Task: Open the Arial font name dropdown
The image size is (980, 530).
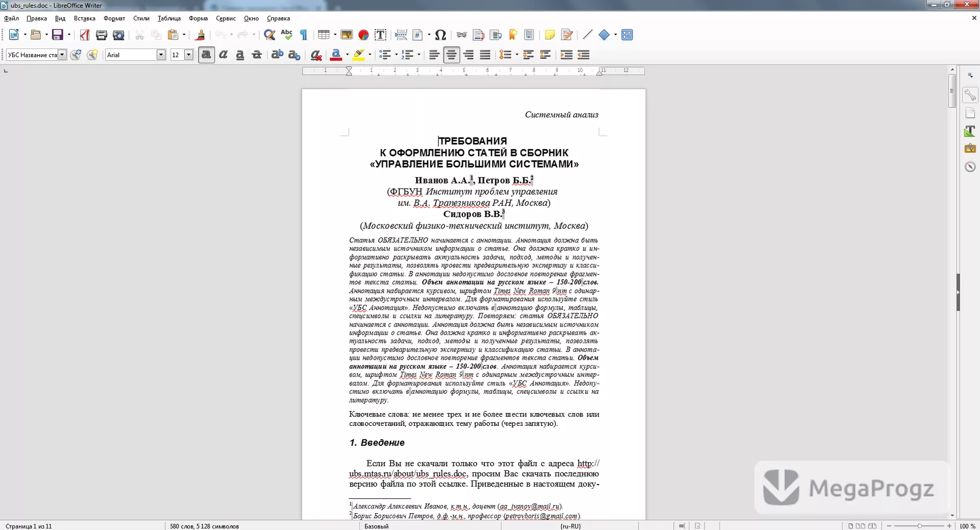Action: pyautogui.click(x=161, y=55)
